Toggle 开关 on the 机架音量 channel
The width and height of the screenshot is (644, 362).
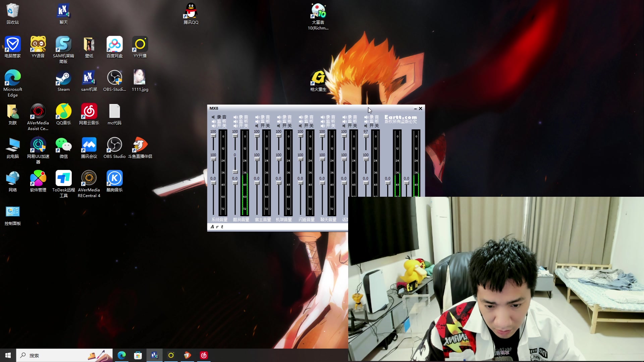point(284,126)
